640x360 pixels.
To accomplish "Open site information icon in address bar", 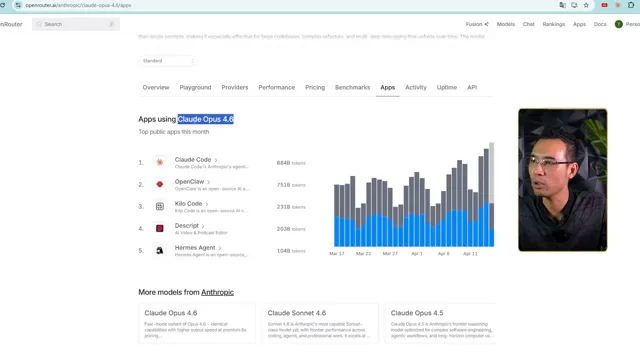I will [x=18, y=5].
